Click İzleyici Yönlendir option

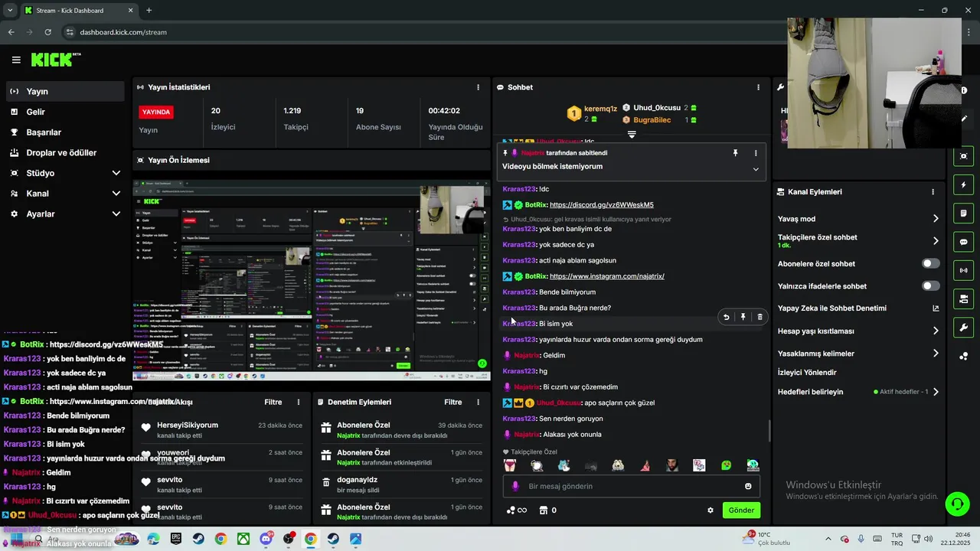pos(807,373)
